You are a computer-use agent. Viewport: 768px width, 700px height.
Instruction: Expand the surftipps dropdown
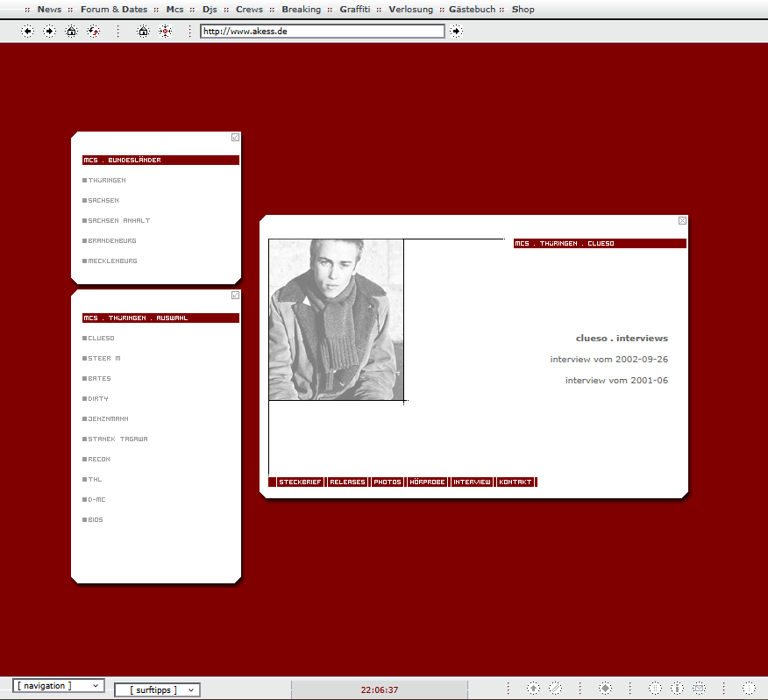pyautogui.click(x=157, y=690)
